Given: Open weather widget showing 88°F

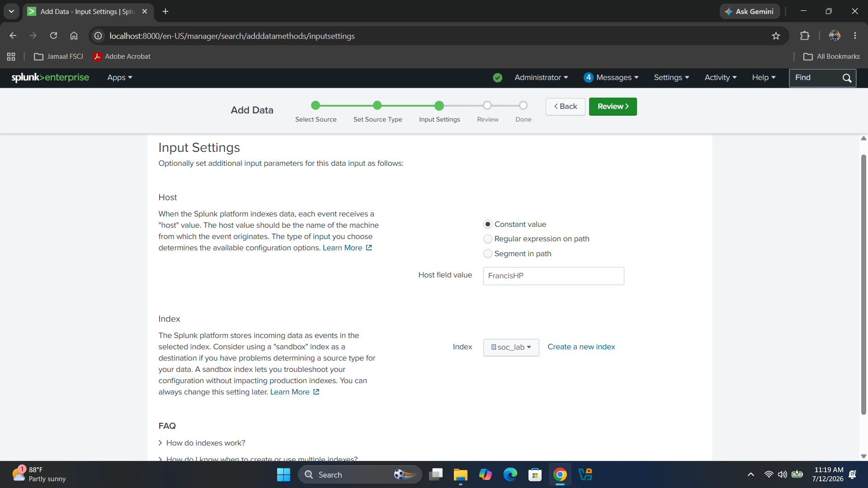Looking at the screenshot, I should [39, 474].
